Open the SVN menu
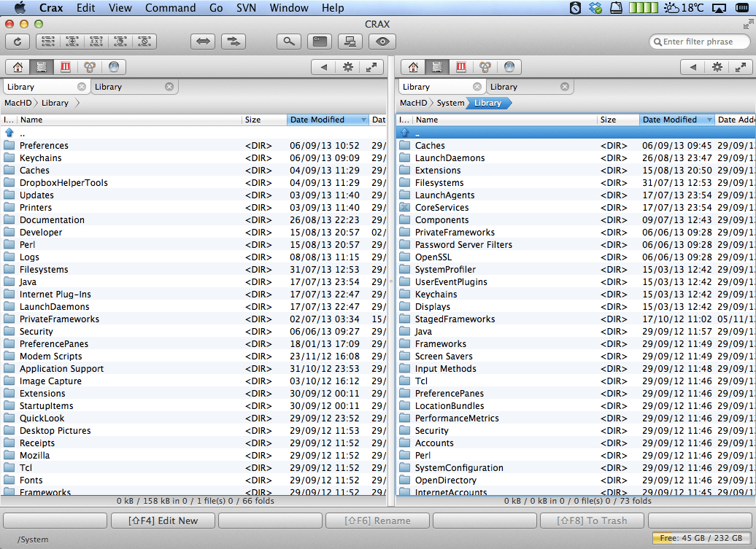This screenshot has height=549, width=756. tap(246, 8)
